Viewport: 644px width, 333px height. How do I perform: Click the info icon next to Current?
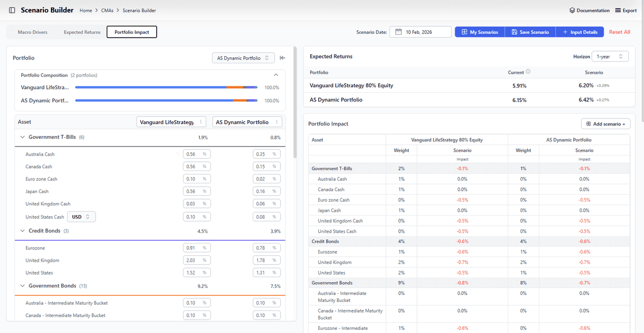pyautogui.click(x=528, y=72)
